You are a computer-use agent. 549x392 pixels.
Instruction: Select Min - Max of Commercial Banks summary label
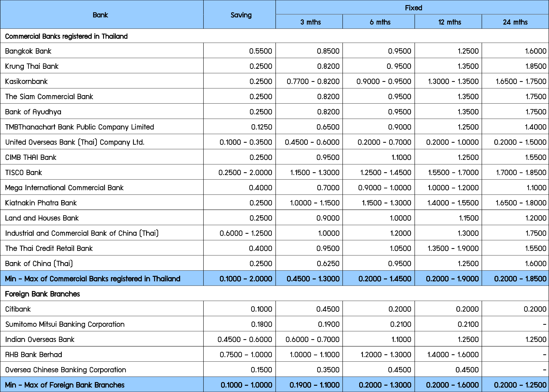point(93,279)
